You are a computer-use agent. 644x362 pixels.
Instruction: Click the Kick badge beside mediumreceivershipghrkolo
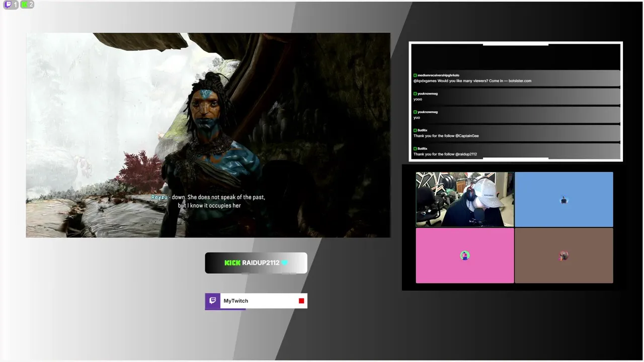point(415,75)
